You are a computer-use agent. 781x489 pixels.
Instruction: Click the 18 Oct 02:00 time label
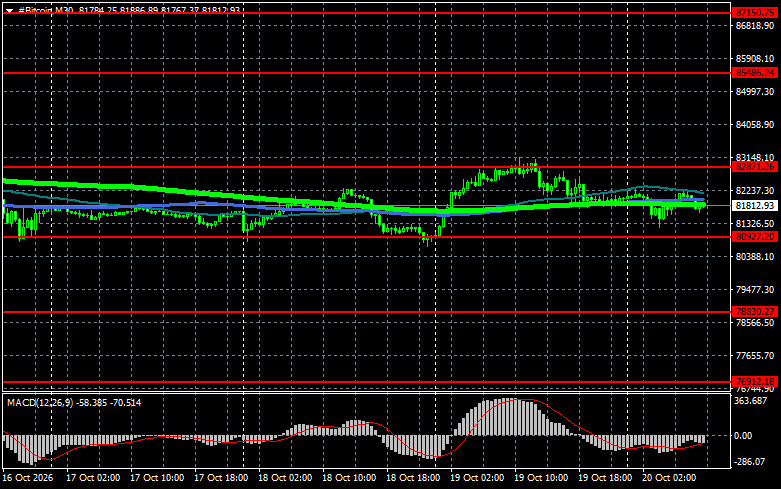tap(285, 478)
